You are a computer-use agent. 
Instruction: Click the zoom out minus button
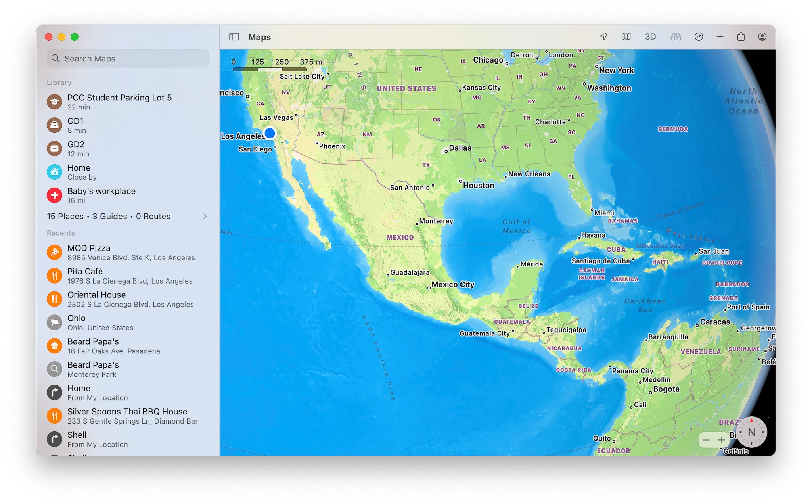[706, 440]
